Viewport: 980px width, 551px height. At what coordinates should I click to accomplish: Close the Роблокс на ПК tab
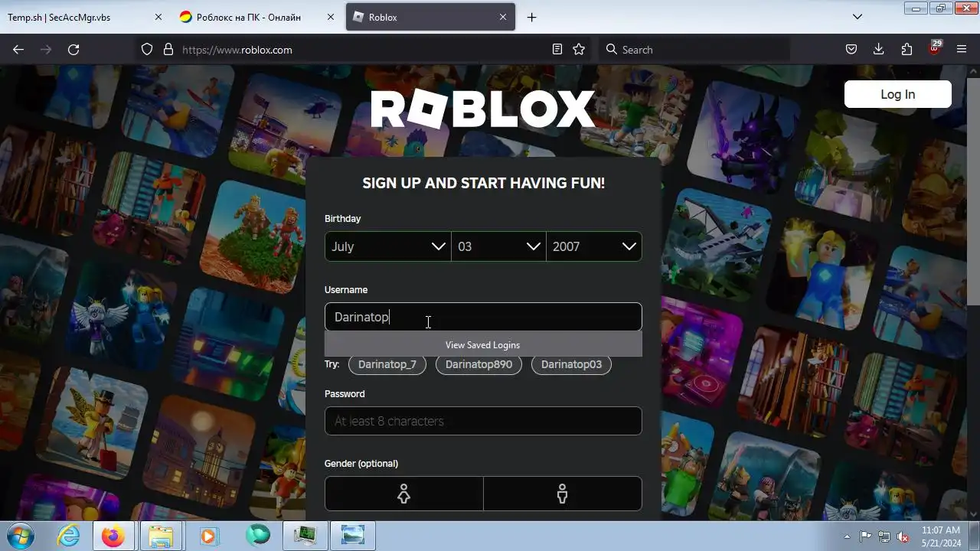[x=331, y=17]
